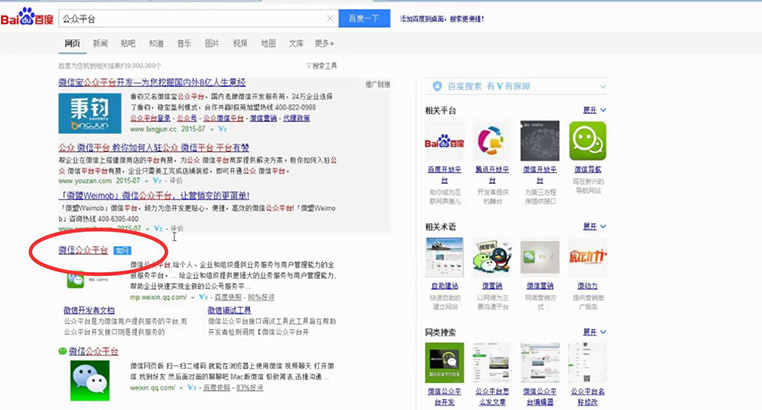Click the 微营销 penguin thumbnail
The height and width of the screenshot is (410, 762).
click(492, 257)
